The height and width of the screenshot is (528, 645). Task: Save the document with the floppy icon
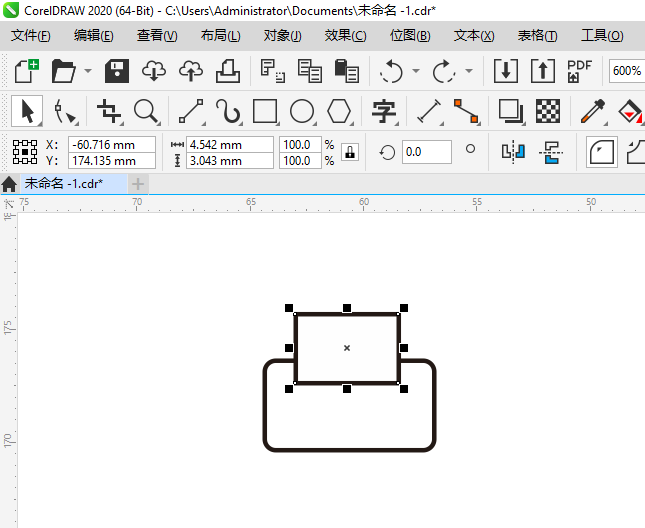coord(117,71)
